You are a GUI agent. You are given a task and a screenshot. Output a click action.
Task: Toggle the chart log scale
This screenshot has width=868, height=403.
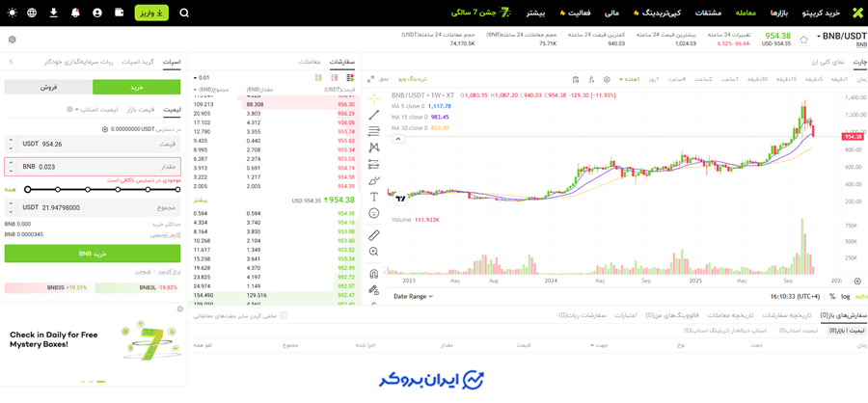click(845, 296)
